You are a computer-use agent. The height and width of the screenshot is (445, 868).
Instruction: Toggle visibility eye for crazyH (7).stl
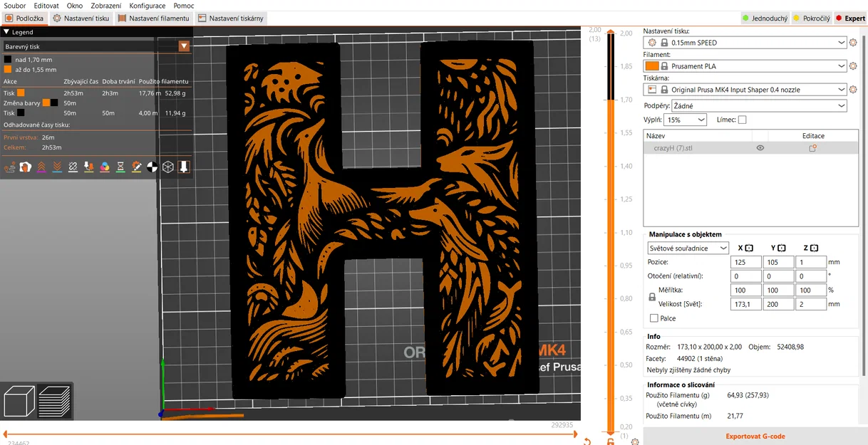[760, 148]
